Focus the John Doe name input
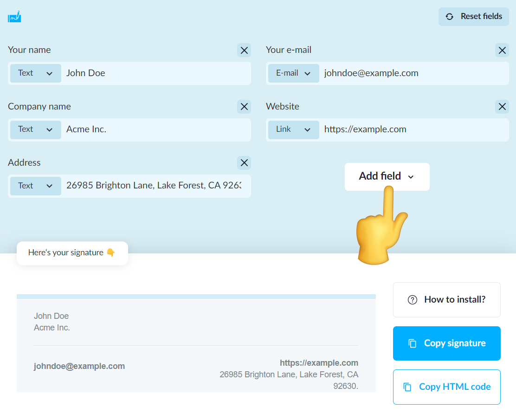Screen dimensions: 516x420 [155, 73]
